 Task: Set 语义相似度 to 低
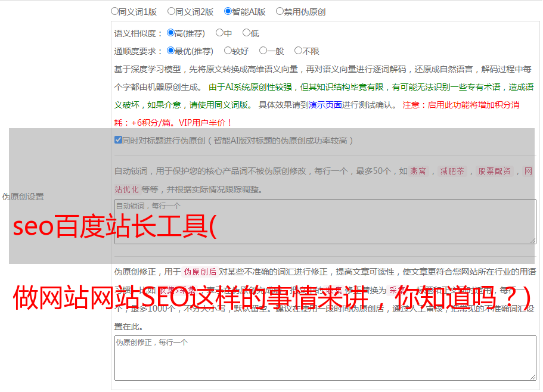point(246,33)
